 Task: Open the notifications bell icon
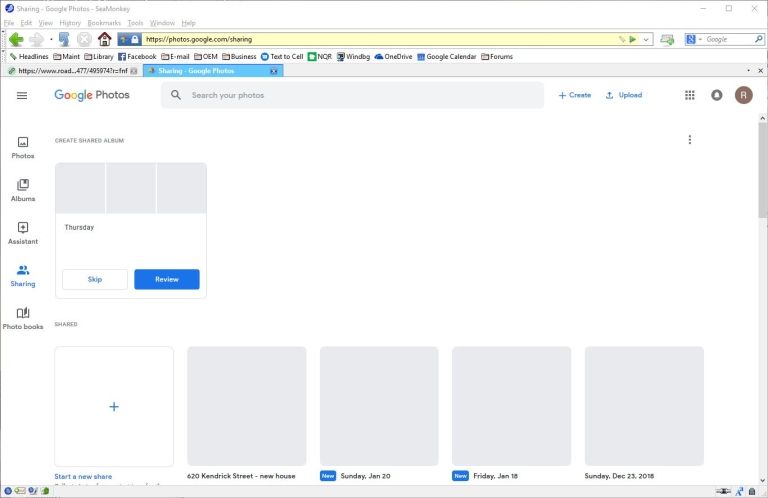717,95
